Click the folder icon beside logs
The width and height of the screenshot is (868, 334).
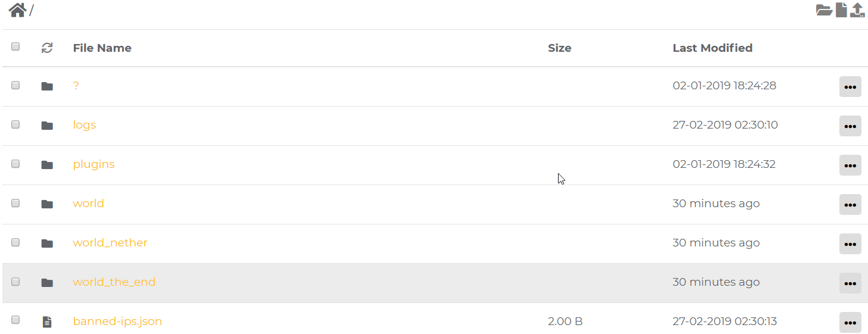click(x=47, y=126)
